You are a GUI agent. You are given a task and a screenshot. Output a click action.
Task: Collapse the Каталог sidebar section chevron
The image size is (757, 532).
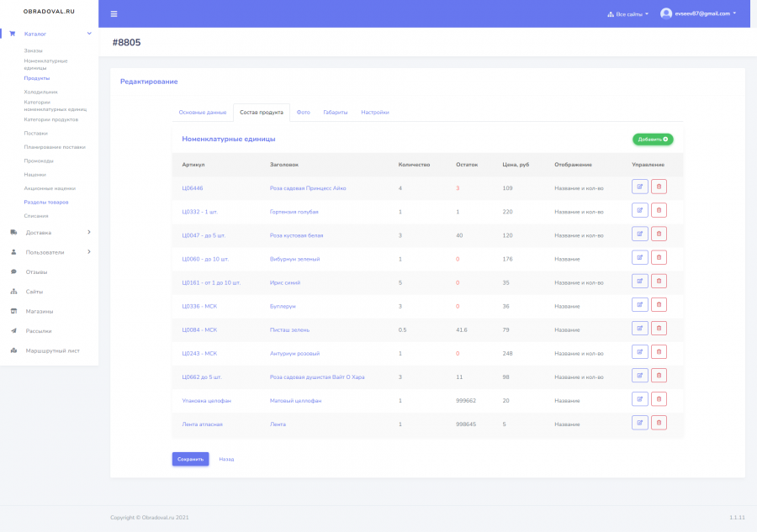click(89, 34)
